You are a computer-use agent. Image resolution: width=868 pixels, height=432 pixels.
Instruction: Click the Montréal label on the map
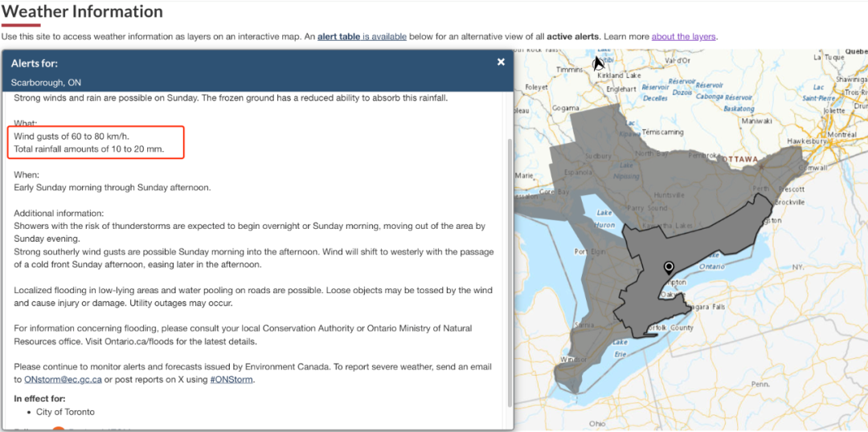pos(842,134)
